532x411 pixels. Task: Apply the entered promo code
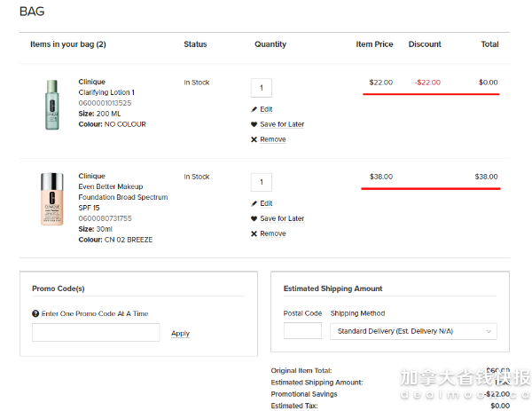click(180, 333)
